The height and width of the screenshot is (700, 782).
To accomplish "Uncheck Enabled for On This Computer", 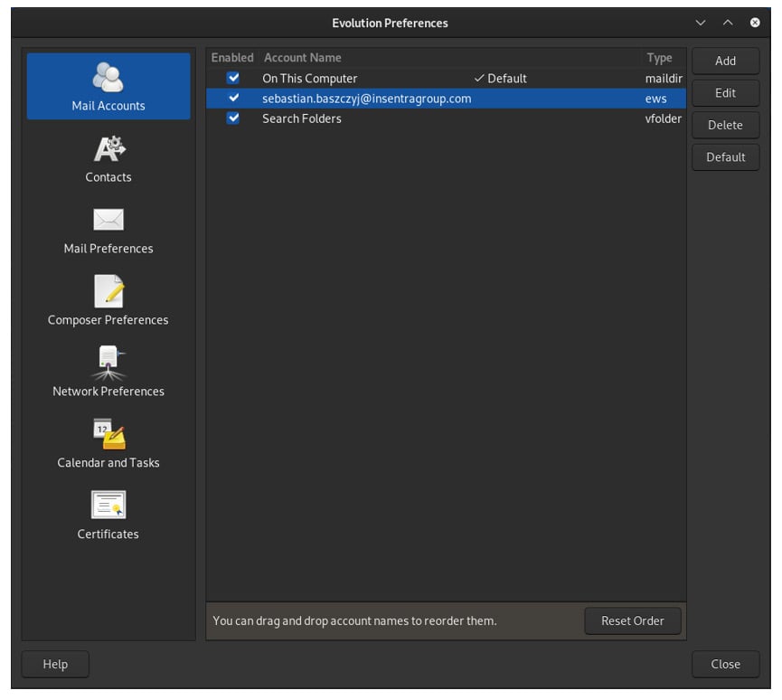I will pos(233,78).
